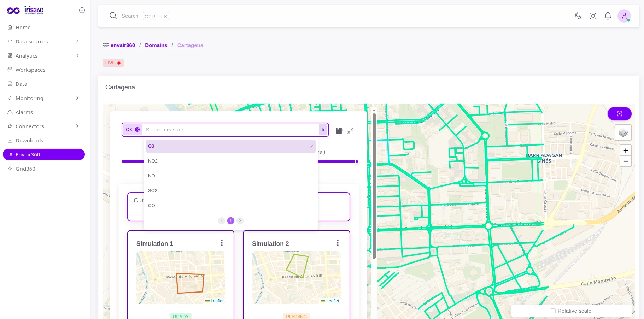The width and height of the screenshot is (644, 319).
Task: Toggle sidebar pin circle icon
Action: click(x=82, y=10)
